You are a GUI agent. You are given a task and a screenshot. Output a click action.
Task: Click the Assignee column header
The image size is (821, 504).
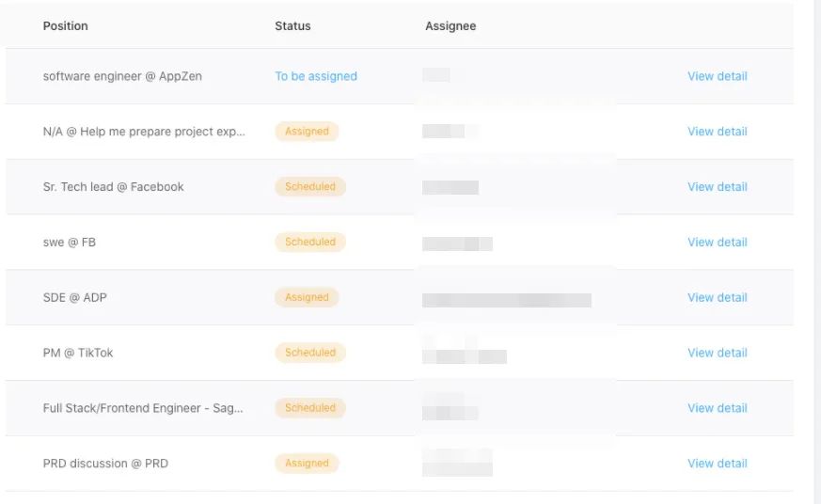(x=450, y=26)
